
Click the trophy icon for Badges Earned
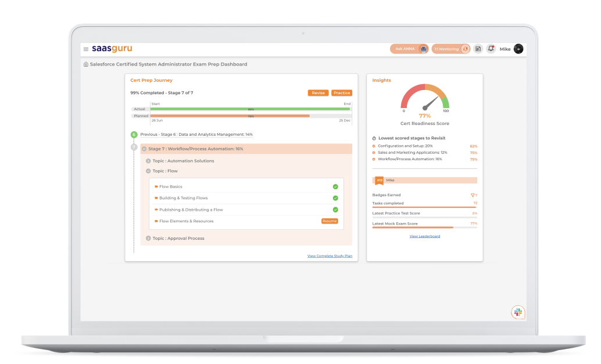[473, 195]
